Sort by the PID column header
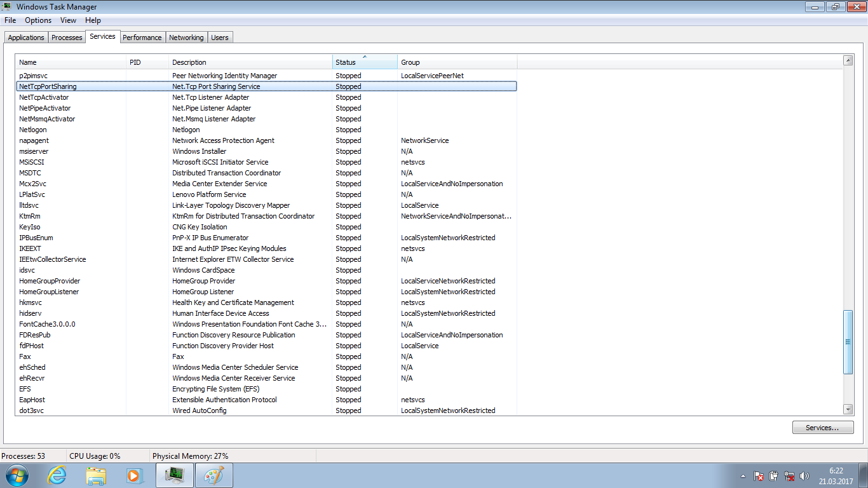Screen dimensions: 868x488 (x=147, y=62)
